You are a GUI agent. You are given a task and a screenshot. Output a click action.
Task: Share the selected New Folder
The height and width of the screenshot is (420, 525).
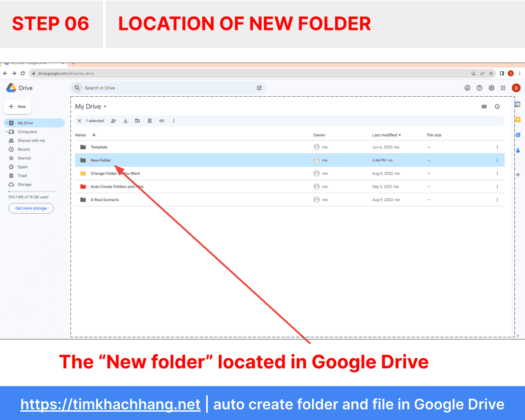pyautogui.click(x=114, y=121)
